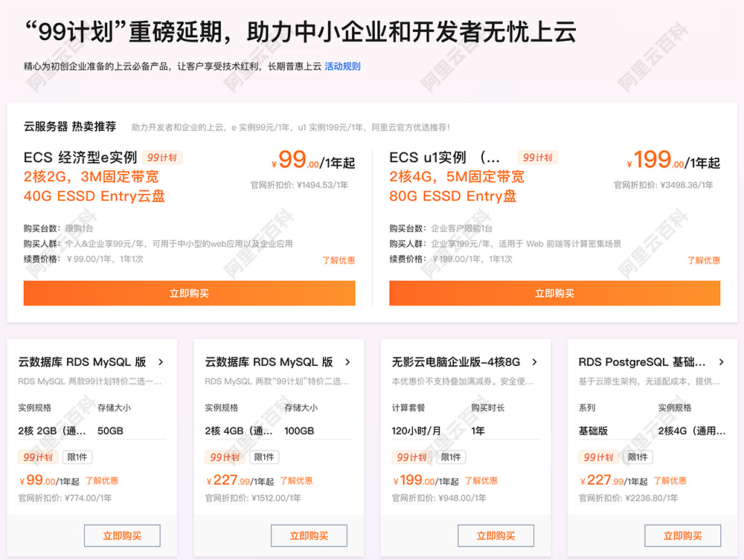
Task: Click 立即购买 on the RDS PostgreSQL card
Action: click(x=682, y=535)
